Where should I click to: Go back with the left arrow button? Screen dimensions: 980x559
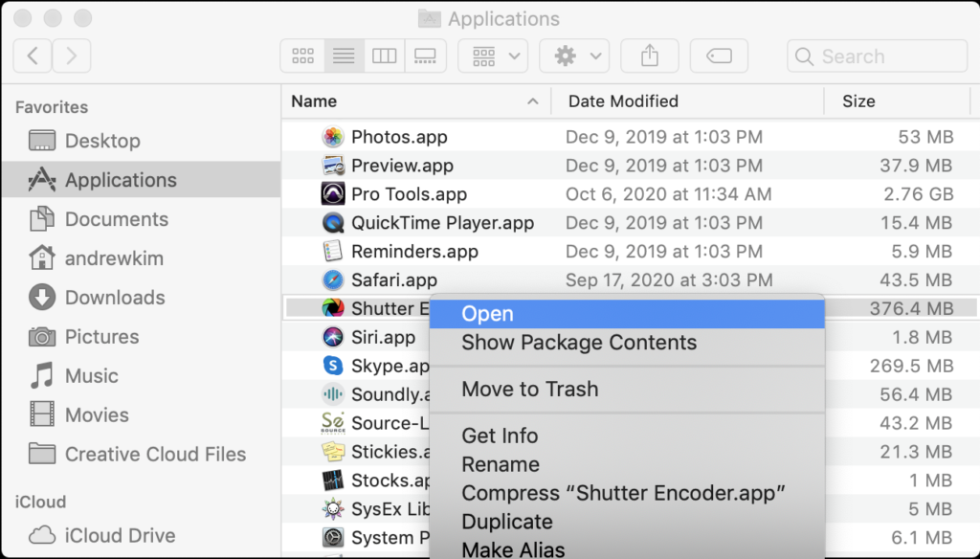[33, 56]
